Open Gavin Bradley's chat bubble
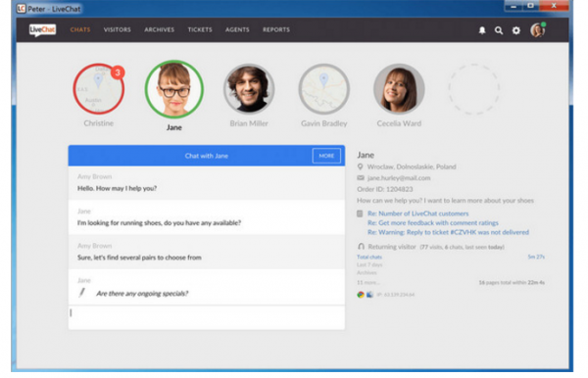The image size is (588, 378). tap(324, 89)
